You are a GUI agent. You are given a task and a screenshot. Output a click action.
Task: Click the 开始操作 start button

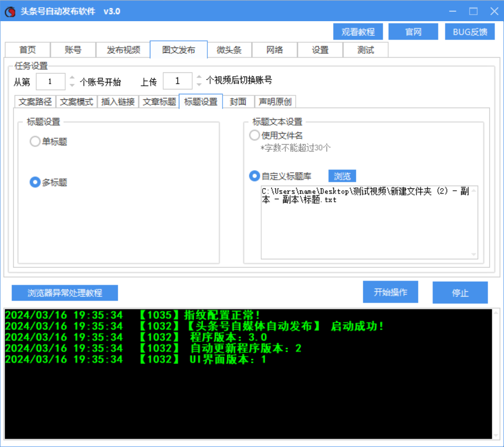390,292
